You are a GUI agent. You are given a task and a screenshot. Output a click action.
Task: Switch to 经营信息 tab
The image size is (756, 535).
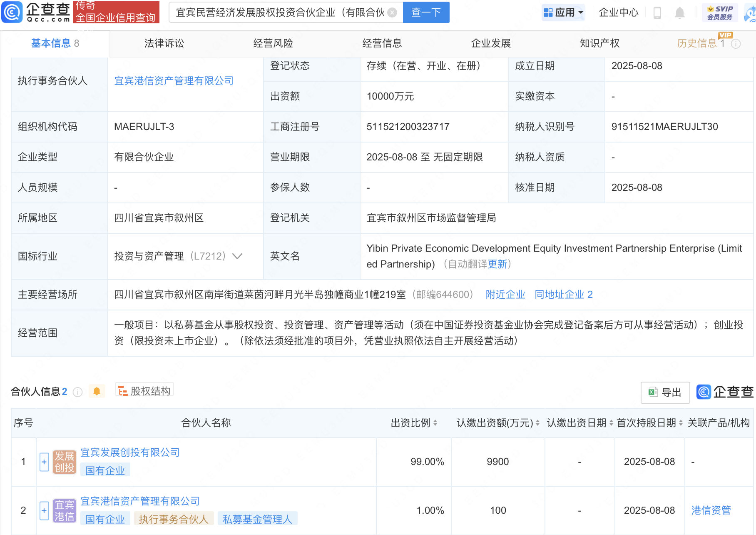[x=382, y=43]
